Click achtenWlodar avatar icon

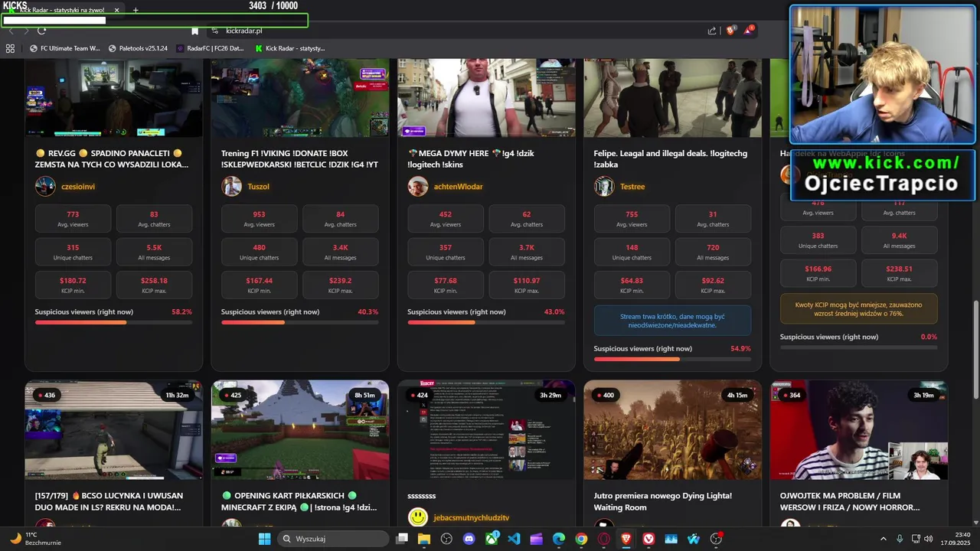[x=417, y=186]
